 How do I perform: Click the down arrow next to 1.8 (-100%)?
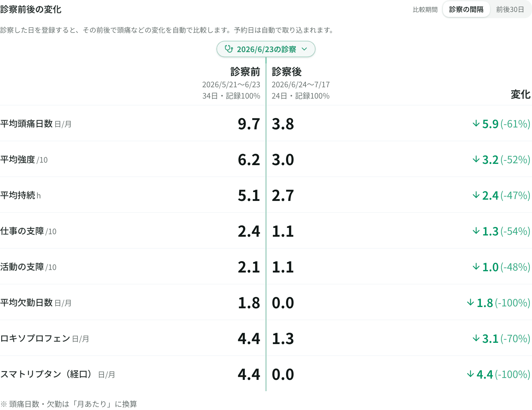[471, 302]
